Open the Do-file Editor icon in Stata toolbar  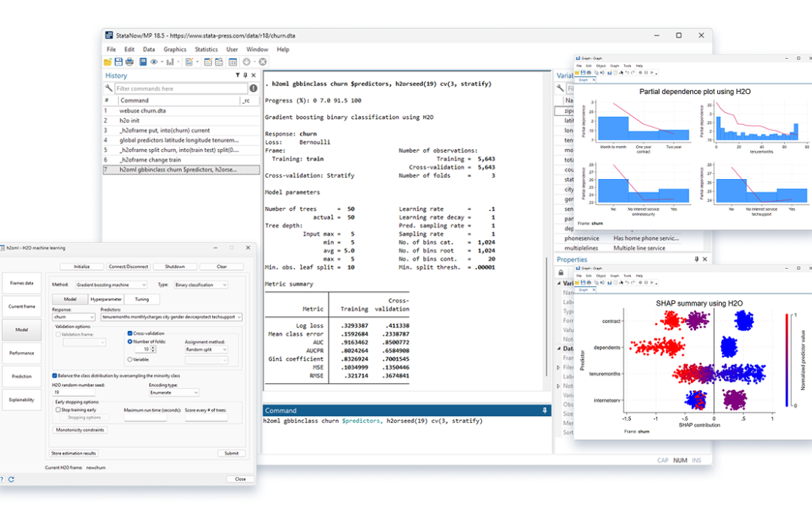189,62
